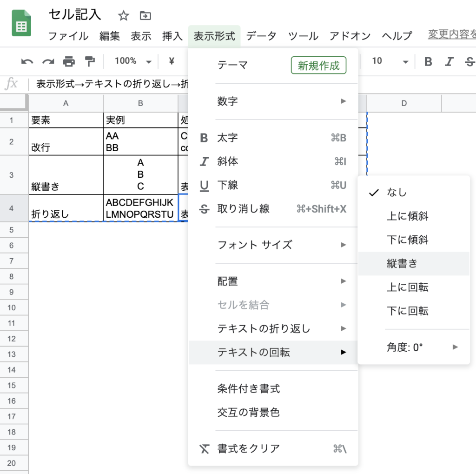
Task: Click cell containing AA BB
Action: coord(140,141)
